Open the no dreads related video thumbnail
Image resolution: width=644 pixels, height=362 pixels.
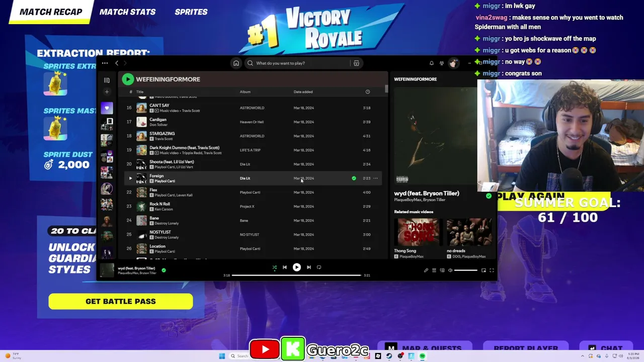coord(469,232)
